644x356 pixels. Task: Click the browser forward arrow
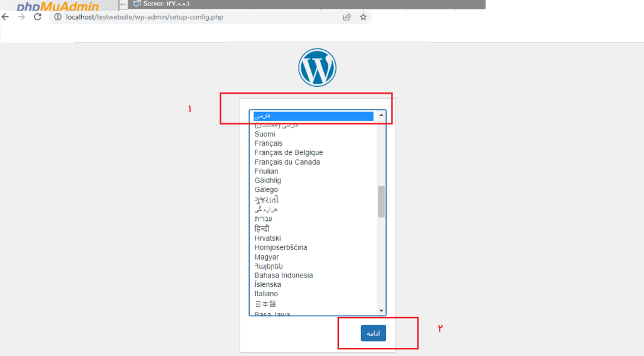tap(21, 17)
